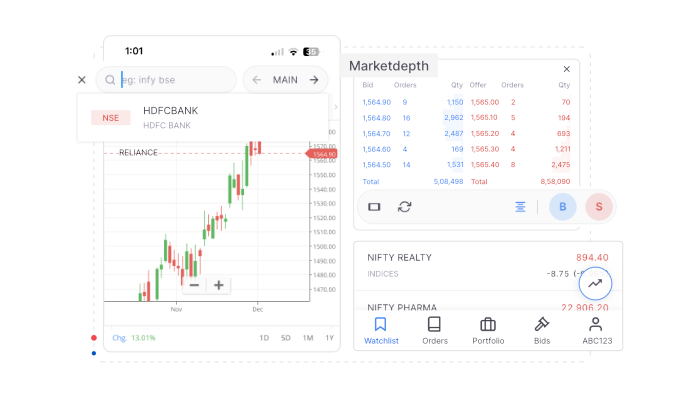Open the Watchlist tab

pyautogui.click(x=380, y=330)
